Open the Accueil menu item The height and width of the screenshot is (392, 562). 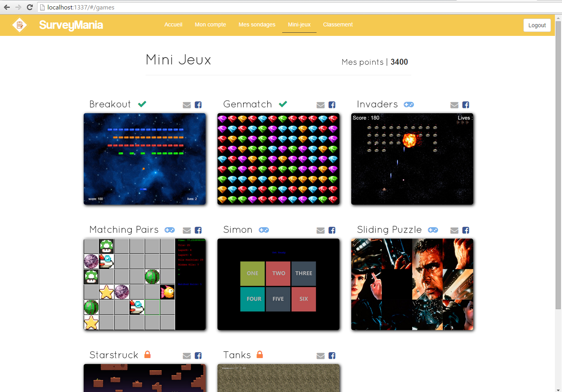click(x=173, y=24)
